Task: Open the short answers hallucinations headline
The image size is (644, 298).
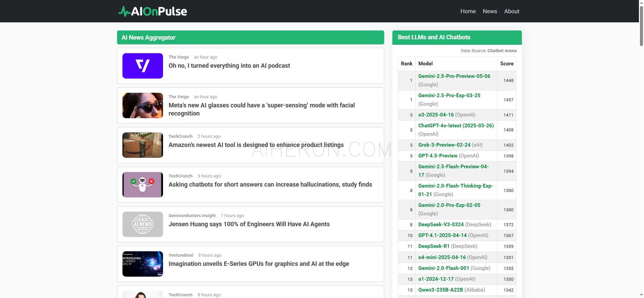Action: [270, 185]
